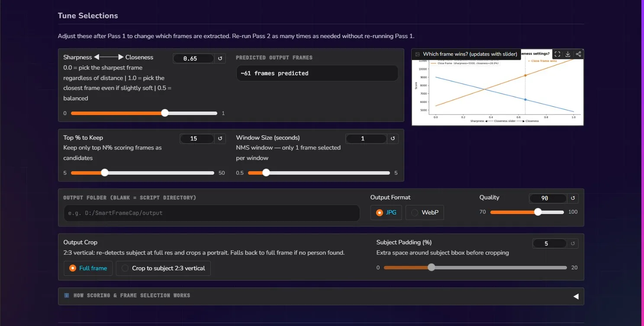Click the Quality number box showing 90
Image resolution: width=644 pixels, height=326 pixels.
[548, 198]
